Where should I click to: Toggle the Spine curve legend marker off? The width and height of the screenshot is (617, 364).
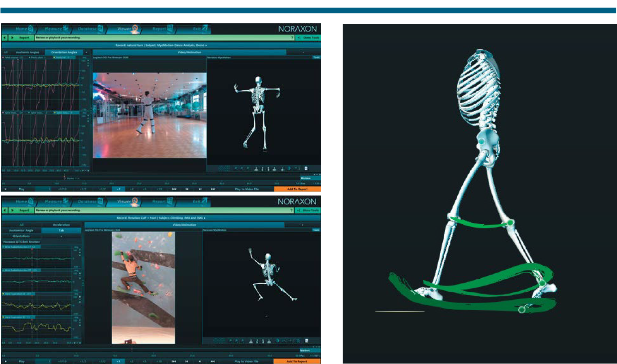(x=3, y=113)
